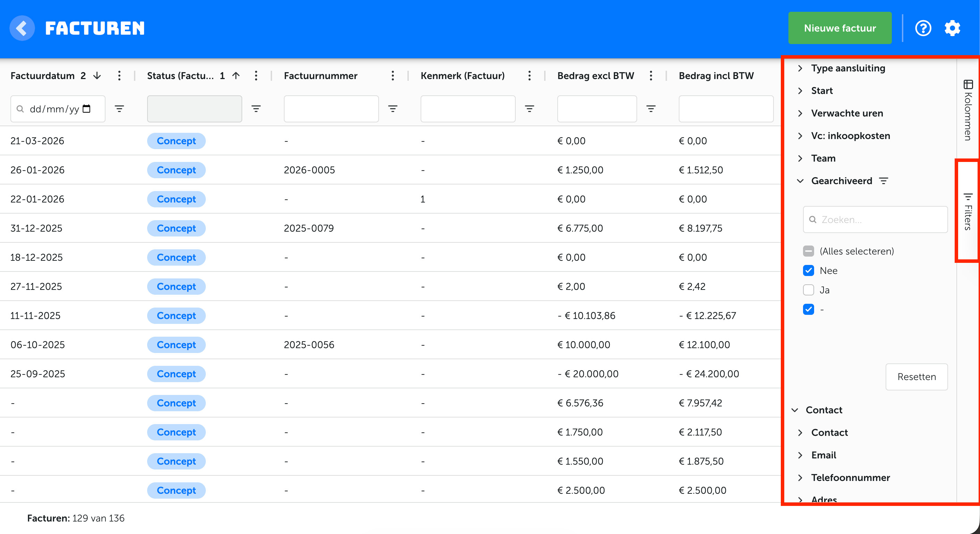Click Facturen: 129 van 136 counter
Screen dimensions: 980x534
76,518
